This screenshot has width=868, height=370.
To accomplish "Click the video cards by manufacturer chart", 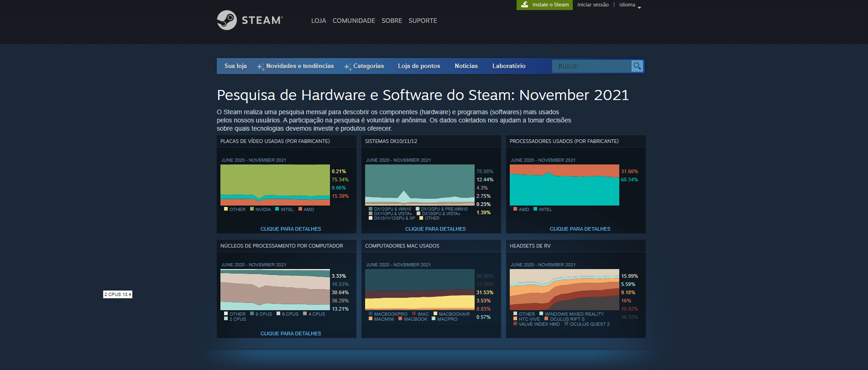I will 275,185.
